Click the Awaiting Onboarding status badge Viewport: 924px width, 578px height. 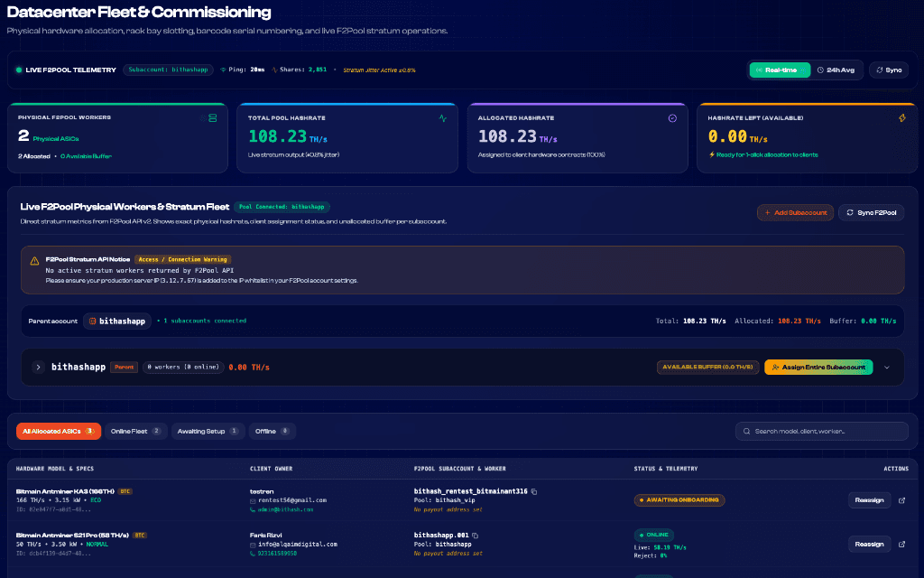679,500
